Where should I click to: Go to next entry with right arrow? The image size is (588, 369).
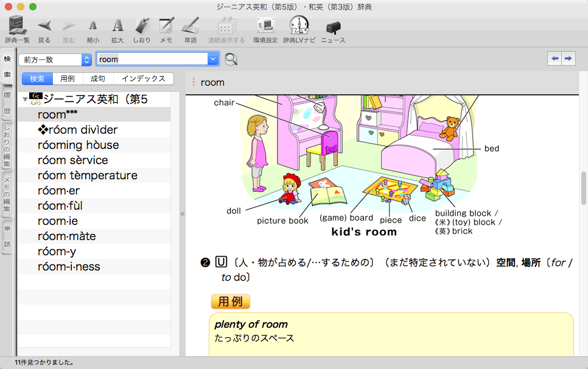pyautogui.click(x=569, y=58)
